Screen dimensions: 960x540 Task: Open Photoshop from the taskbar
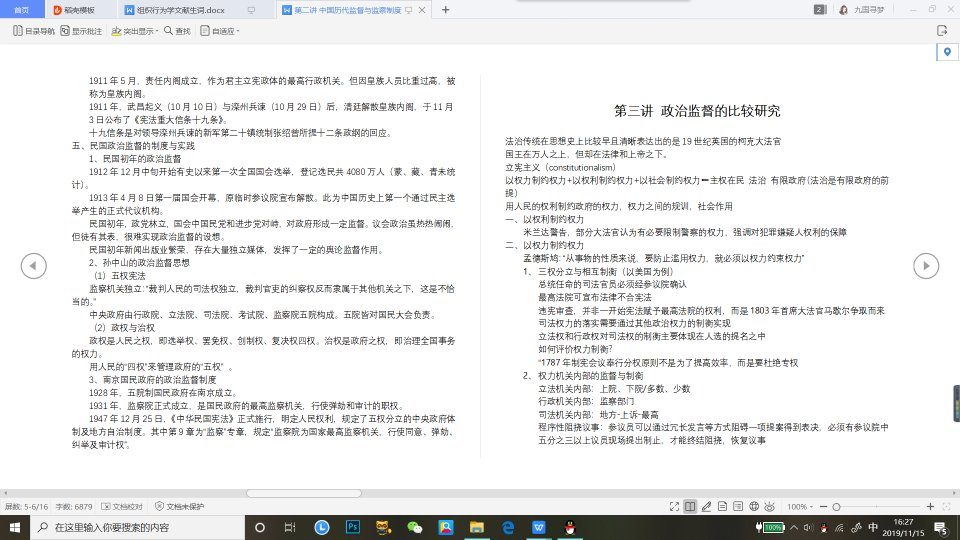click(353, 527)
